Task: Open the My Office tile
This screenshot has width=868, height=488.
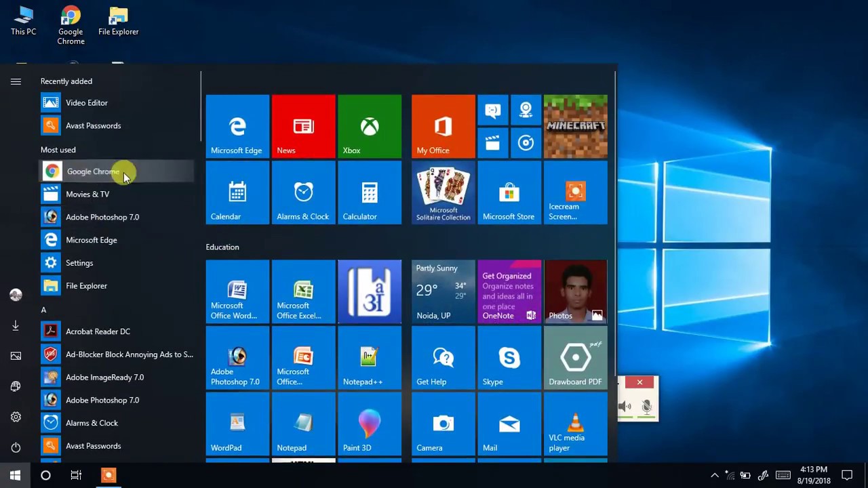Action: pos(443,127)
